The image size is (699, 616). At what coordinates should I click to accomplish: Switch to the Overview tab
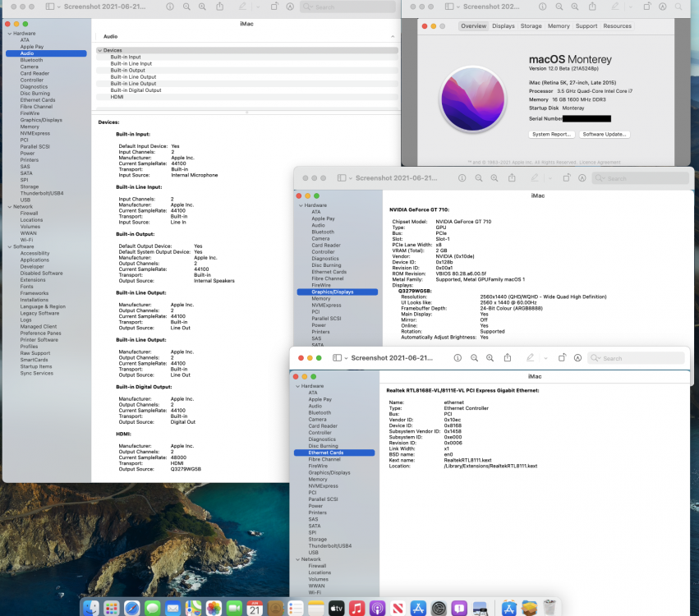pyautogui.click(x=473, y=25)
